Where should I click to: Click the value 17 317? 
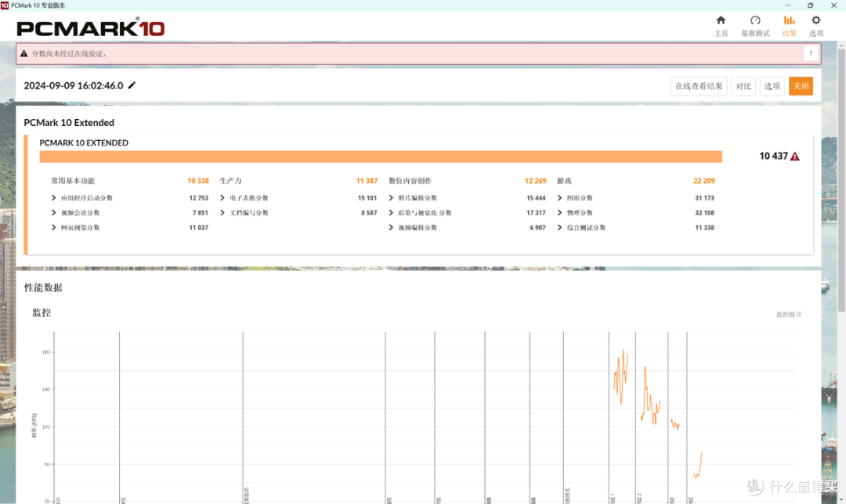point(536,213)
